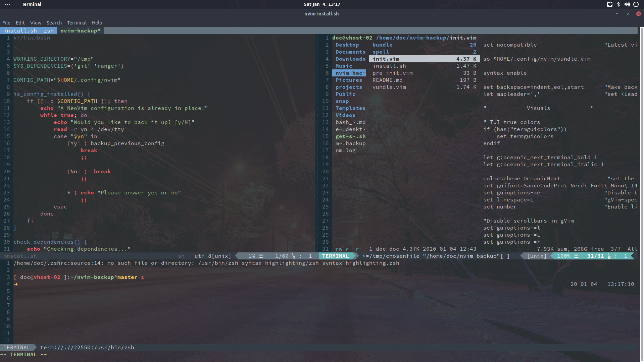Open the File menu
The height and width of the screenshot is (362, 644).
(x=6, y=23)
